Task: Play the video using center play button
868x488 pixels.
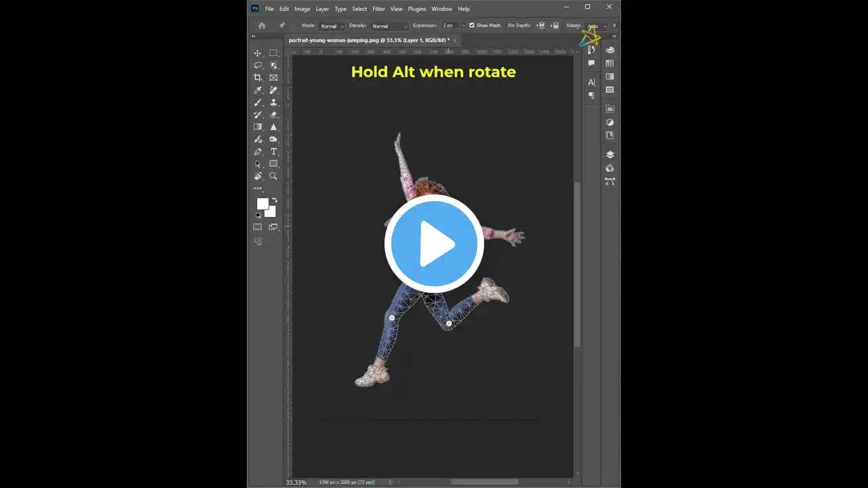Action: pos(434,244)
